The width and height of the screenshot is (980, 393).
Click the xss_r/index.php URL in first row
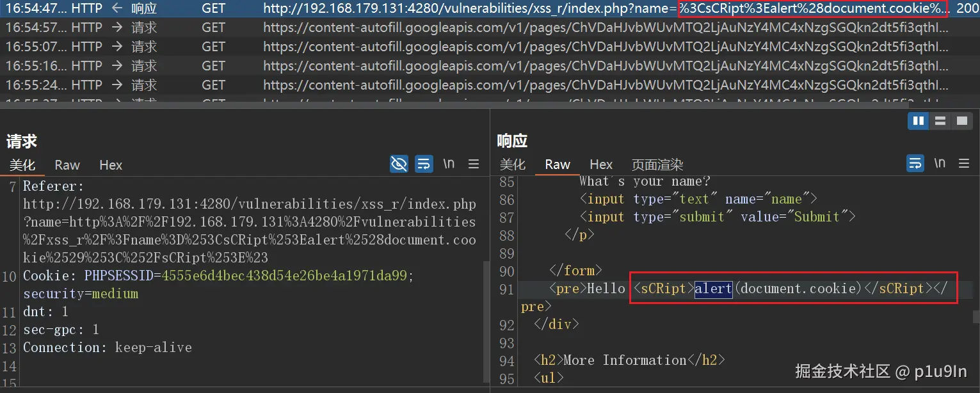point(606,9)
